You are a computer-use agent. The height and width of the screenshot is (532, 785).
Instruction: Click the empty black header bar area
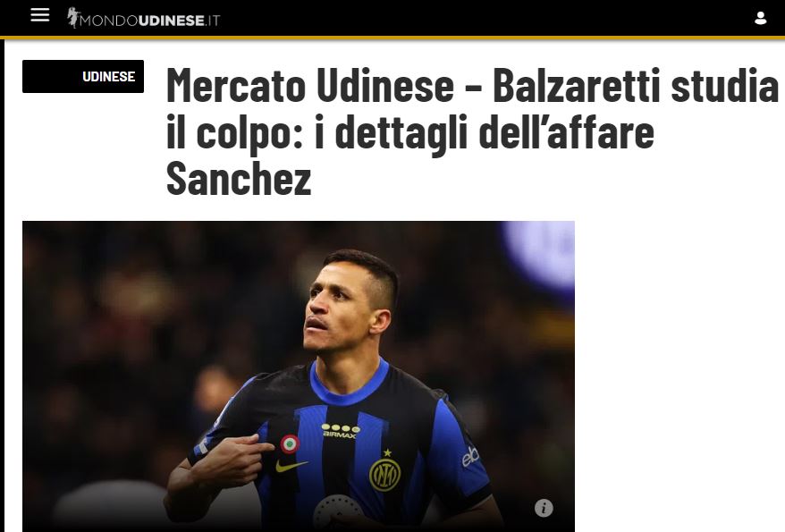[x=485, y=18]
